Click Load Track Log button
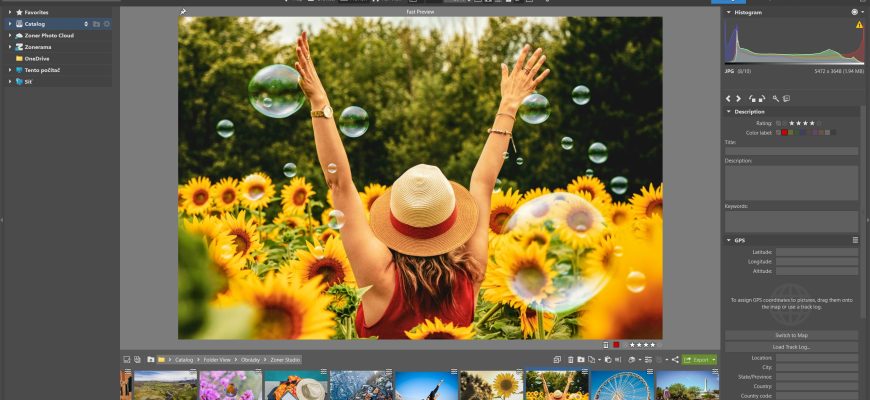The width and height of the screenshot is (870, 400). tap(791, 347)
